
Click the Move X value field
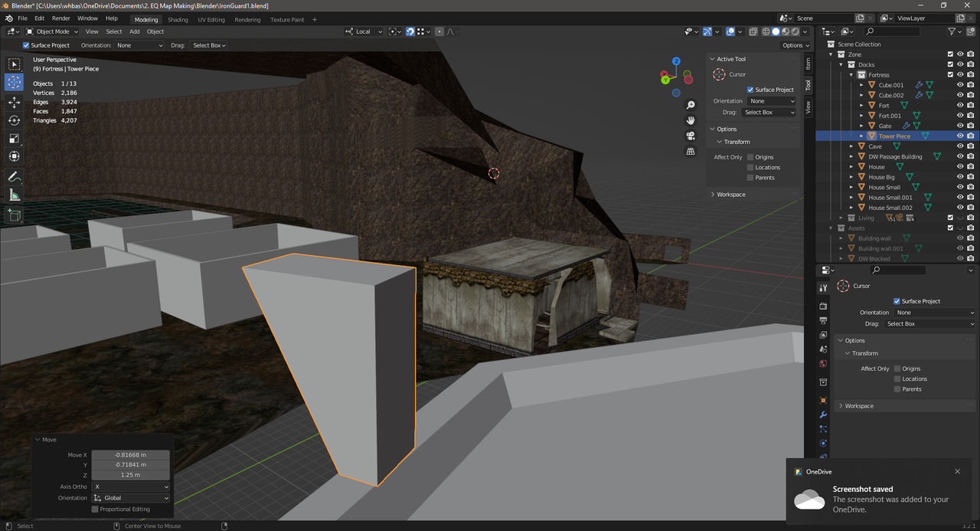(x=130, y=455)
